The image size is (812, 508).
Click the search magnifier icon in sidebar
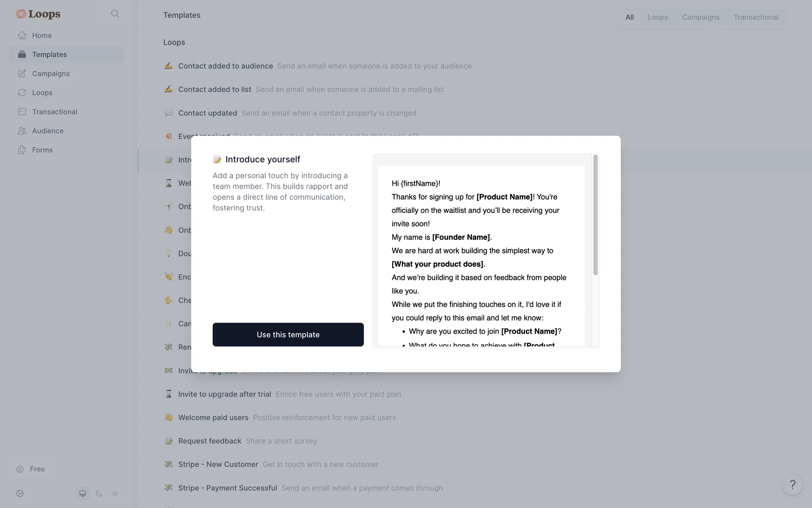coord(115,14)
